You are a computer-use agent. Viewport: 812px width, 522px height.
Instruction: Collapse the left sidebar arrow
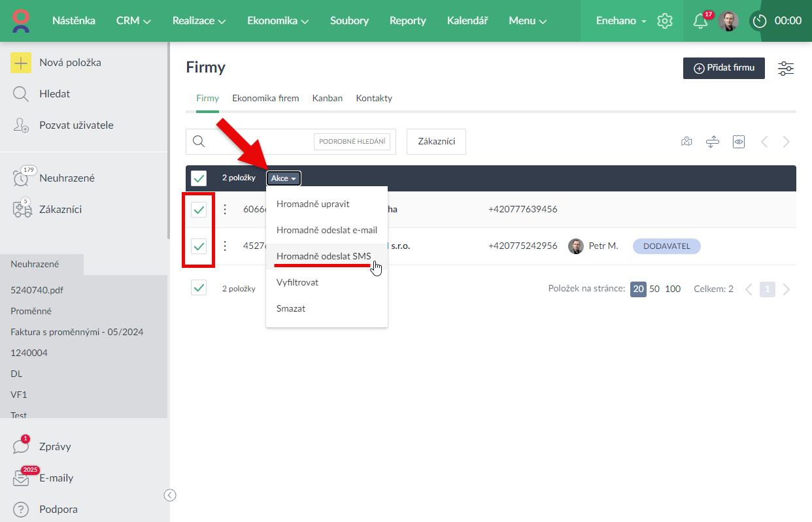[170, 495]
